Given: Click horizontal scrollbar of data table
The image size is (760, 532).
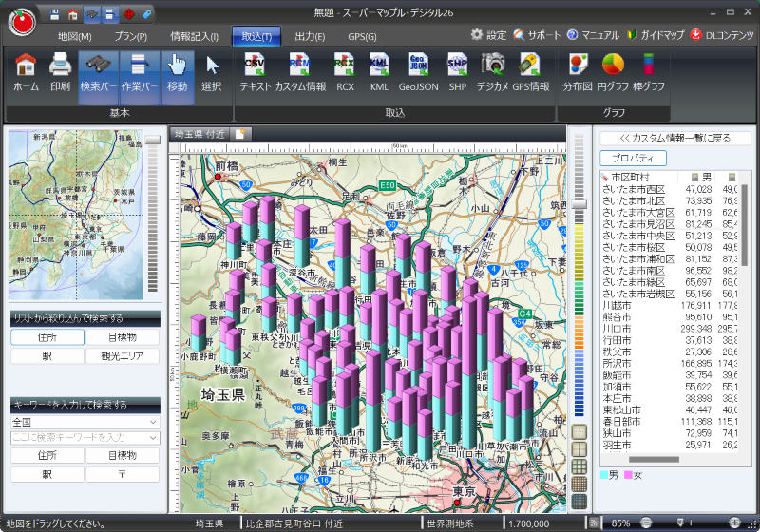Looking at the screenshot, I should tap(654, 459).
